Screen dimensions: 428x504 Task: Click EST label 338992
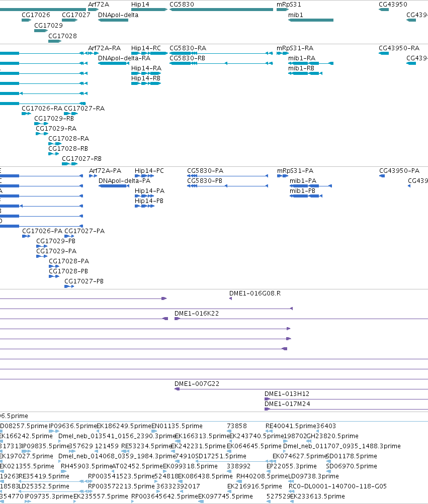click(x=239, y=466)
